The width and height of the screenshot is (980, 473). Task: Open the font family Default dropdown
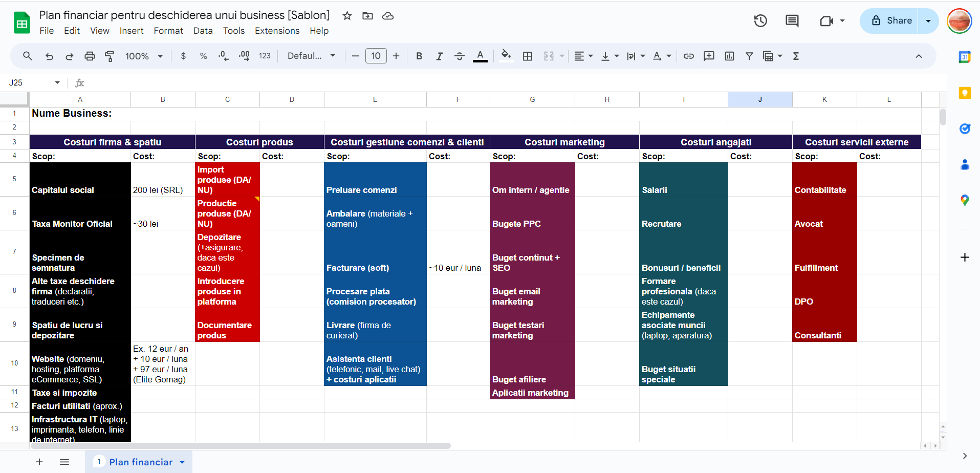(x=311, y=56)
